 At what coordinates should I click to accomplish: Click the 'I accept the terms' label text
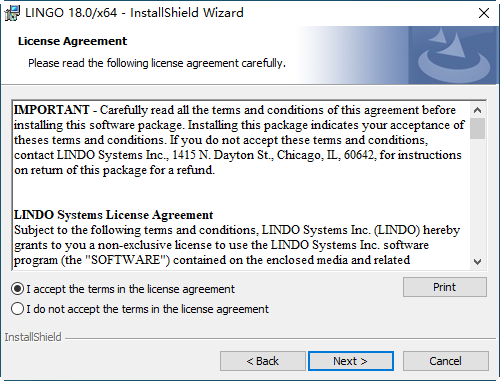[x=131, y=289]
